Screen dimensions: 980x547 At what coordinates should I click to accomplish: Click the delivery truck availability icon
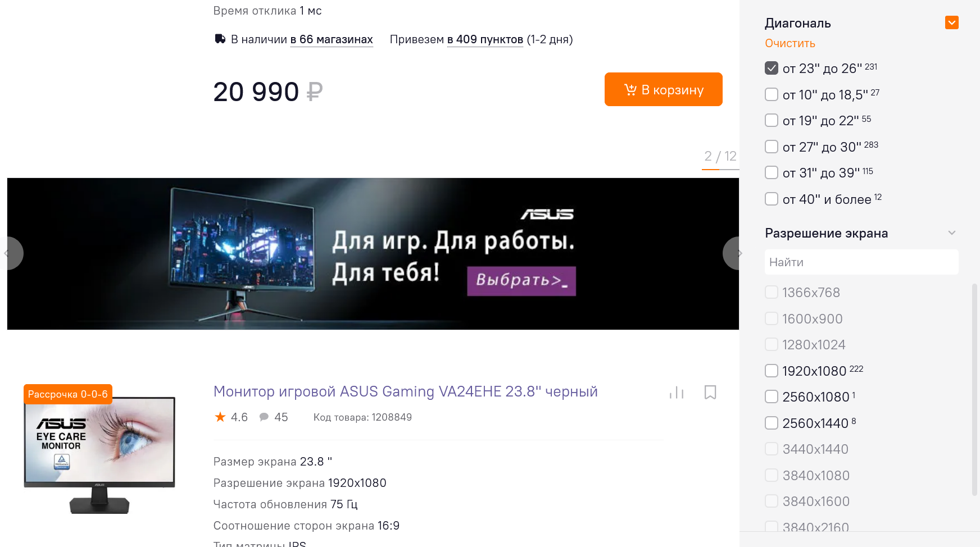220,39
